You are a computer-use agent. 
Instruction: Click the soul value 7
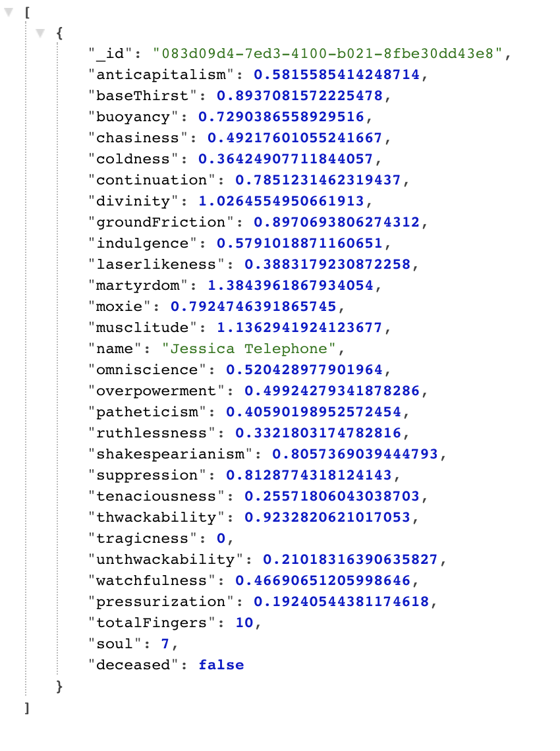165,643
